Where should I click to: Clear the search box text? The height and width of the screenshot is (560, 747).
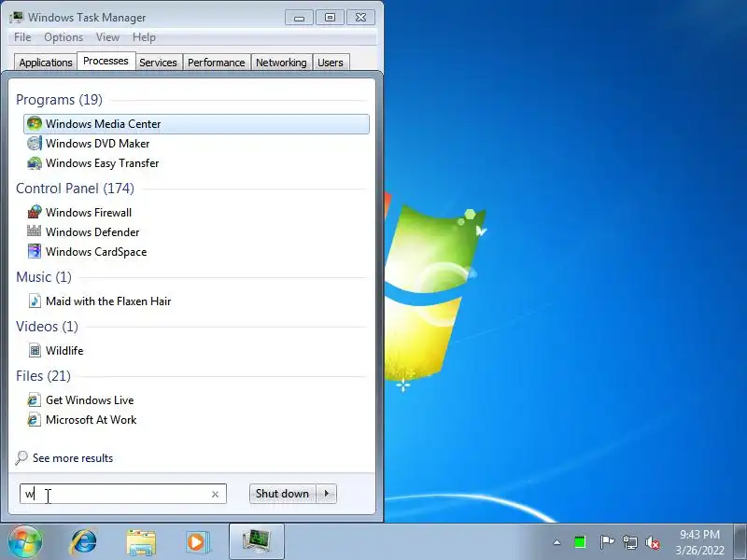pyautogui.click(x=215, y=495)
